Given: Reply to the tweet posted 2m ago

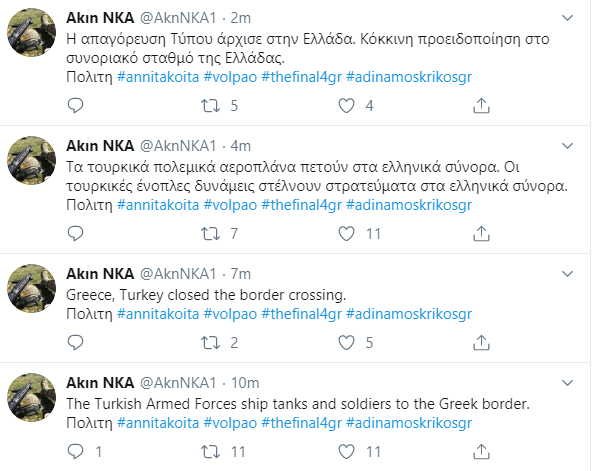Looking at the screenshot, I should tap(74, 105).
